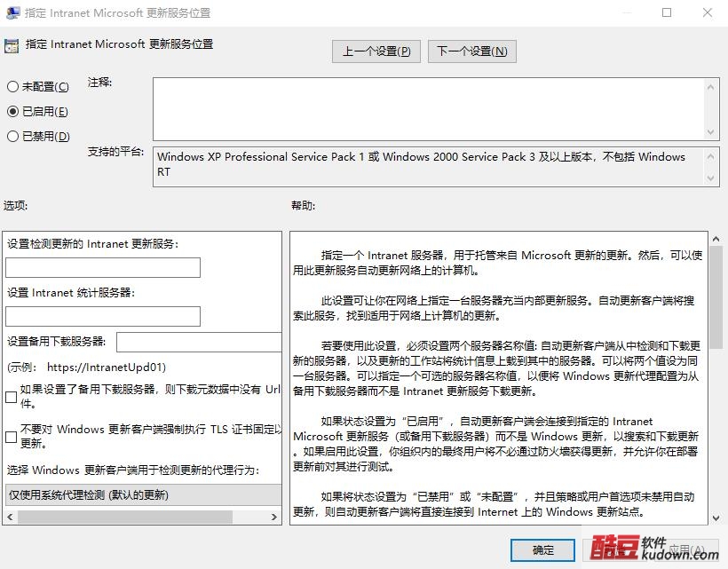Click the Intranet 统计服务器 input field

tap(103, 317)
